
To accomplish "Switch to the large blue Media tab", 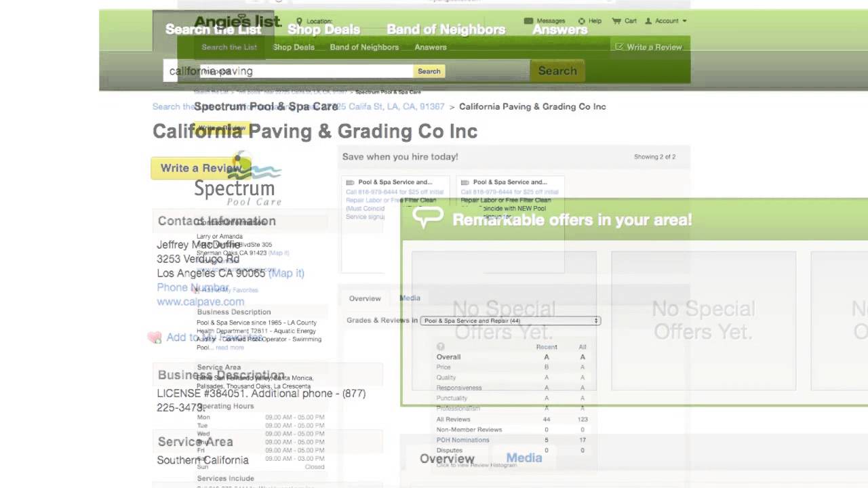I will point(524,458).
